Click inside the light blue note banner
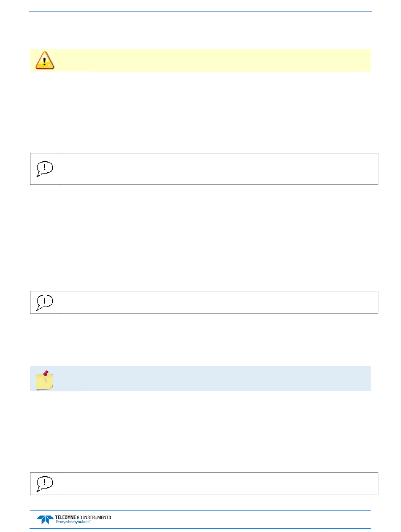 coord(200,378)
